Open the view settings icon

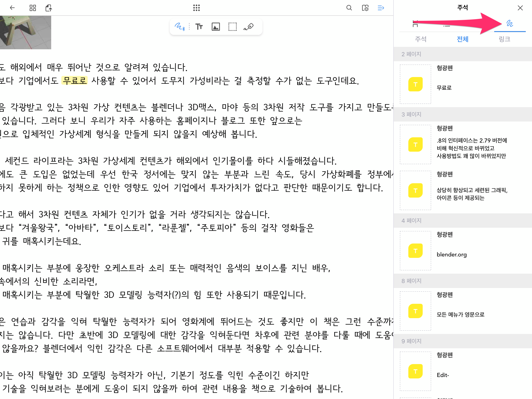click(x=365, y=8)
